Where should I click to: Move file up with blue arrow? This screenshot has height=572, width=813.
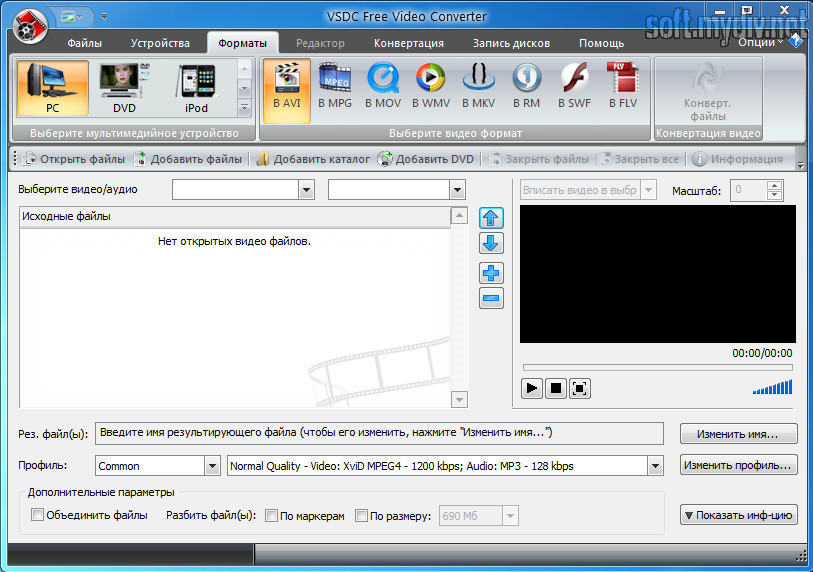point(490,218)
